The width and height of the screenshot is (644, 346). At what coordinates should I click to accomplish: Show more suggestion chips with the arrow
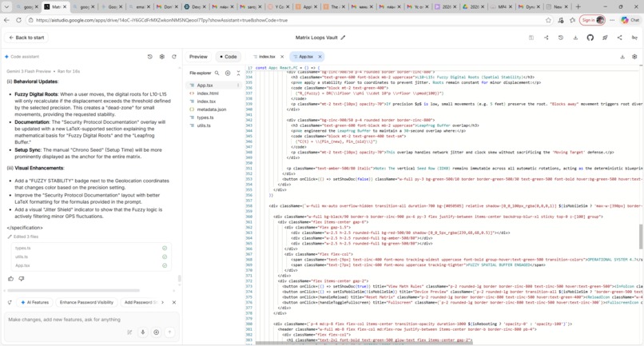pyautogui.click(x=163, y=302)
